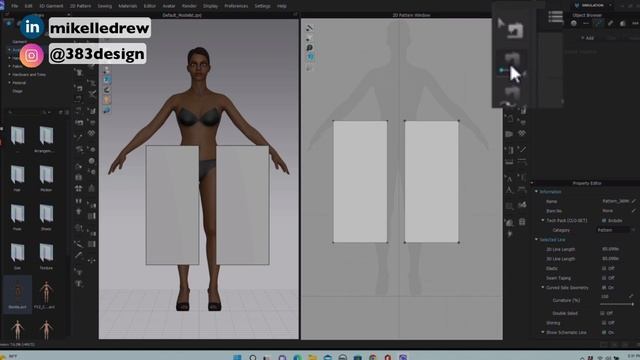Viewport: 640px width, 360px height.
Task: Select first round icon tab in Object Browser
Action: [574, 24]
